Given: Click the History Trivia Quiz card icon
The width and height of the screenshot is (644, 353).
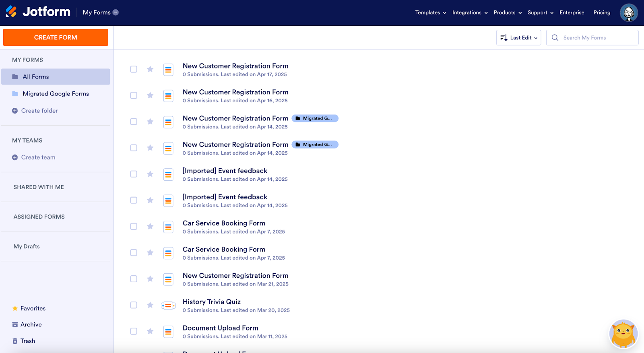Looking at the screenshot, I should [x=168, y=306].
